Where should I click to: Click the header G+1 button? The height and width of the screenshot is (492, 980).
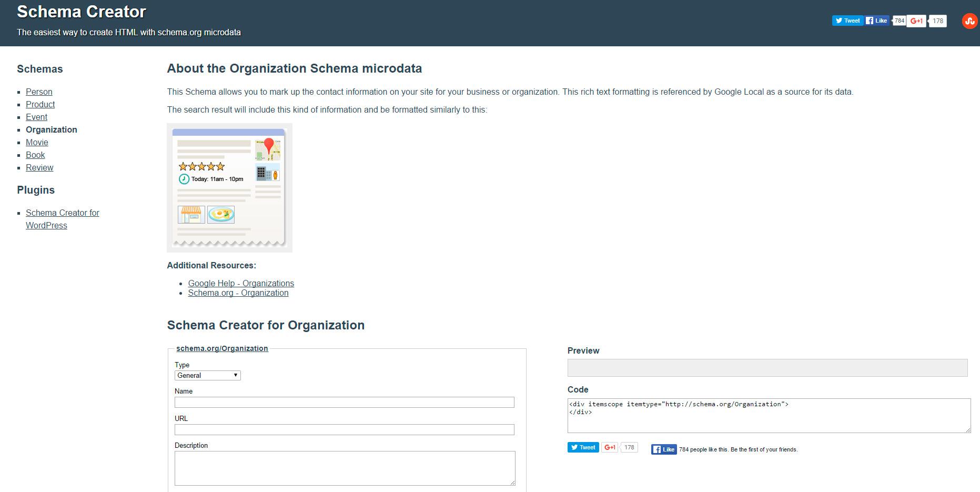point(916,21)
